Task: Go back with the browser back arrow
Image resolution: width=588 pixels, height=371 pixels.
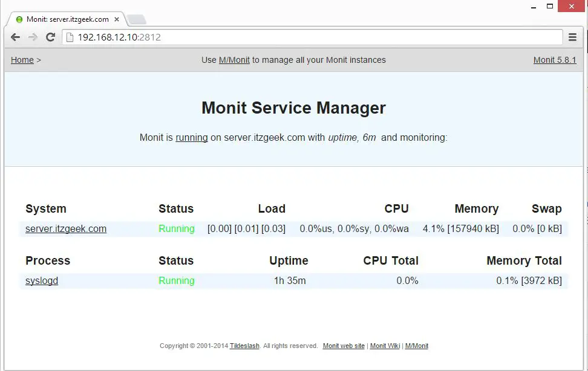Action: (x=15, y=37)
